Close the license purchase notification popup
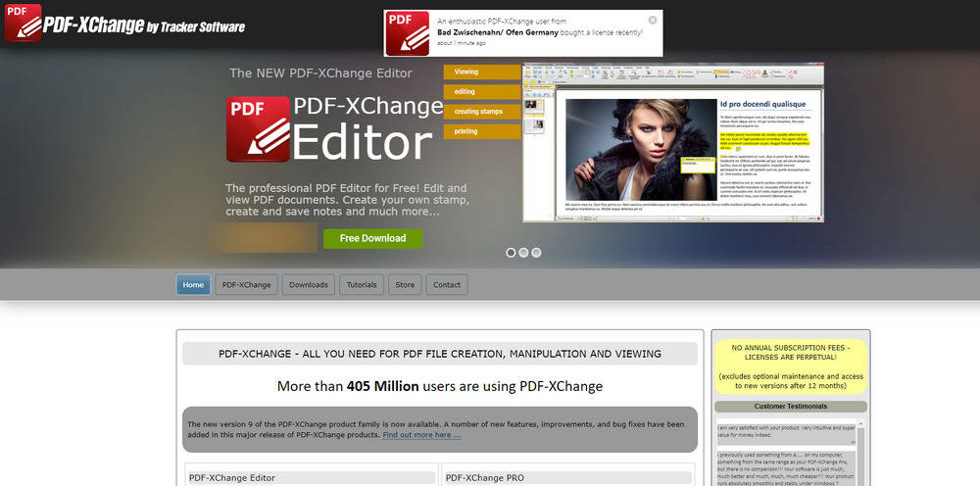Viewport: 980px width, 486px height. point(653,20)
